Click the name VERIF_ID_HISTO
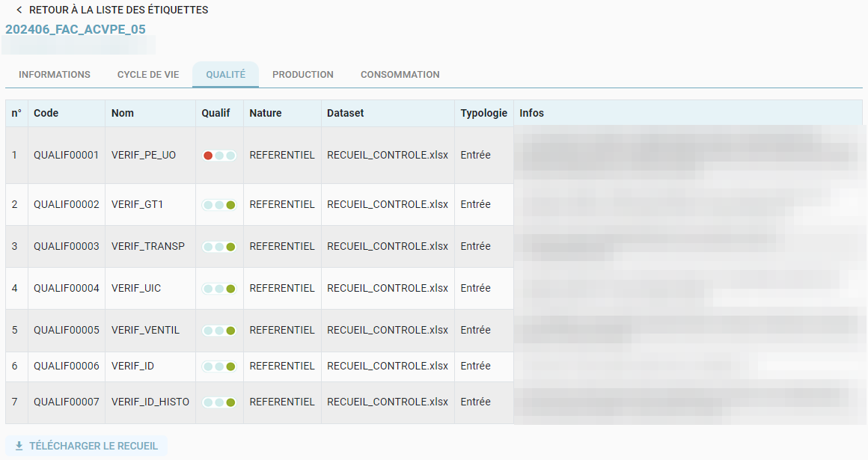 click(x=150, y=402)
